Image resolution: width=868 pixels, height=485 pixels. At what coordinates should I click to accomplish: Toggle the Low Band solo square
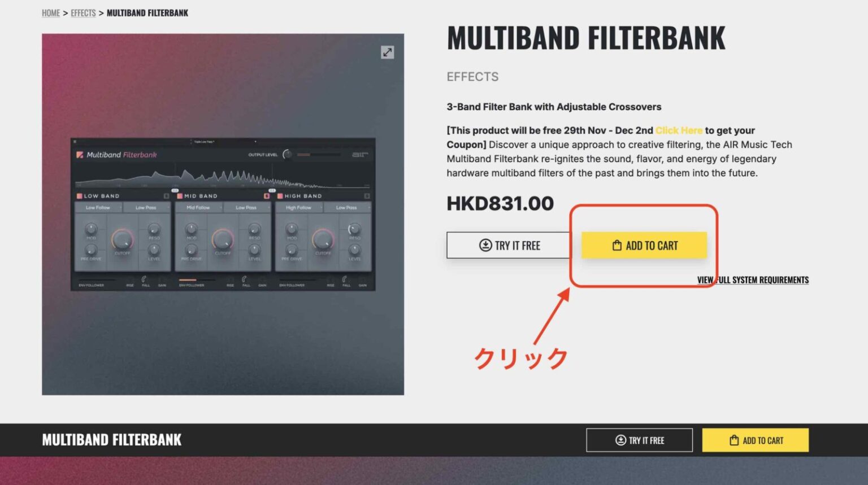tap(166, 196)
